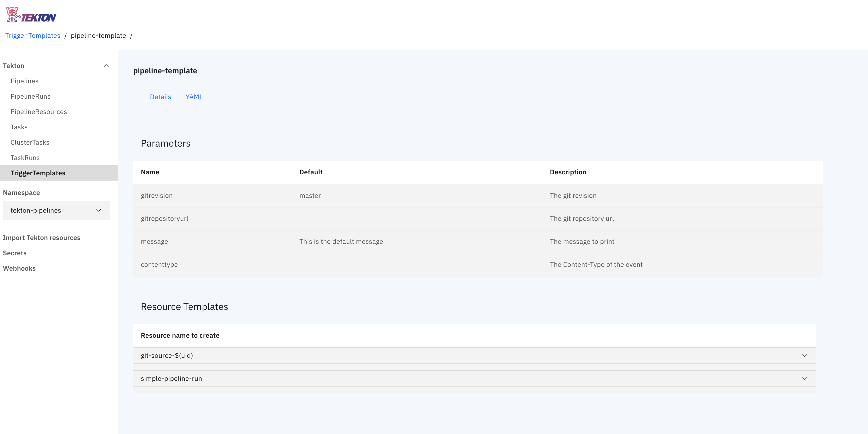Image resolution: width=868 pixels, height=434 pixels.
Task: Click 'This is the default message' cell
Action: coord(341,242)
